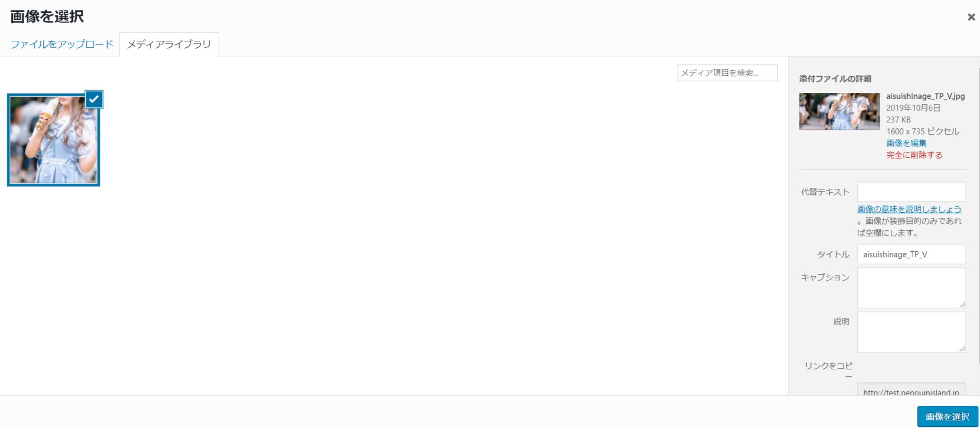The width and height of the screenshot is (980, 430).
Task: Click the red 完全に削除する link
Action: pos(914,155)
